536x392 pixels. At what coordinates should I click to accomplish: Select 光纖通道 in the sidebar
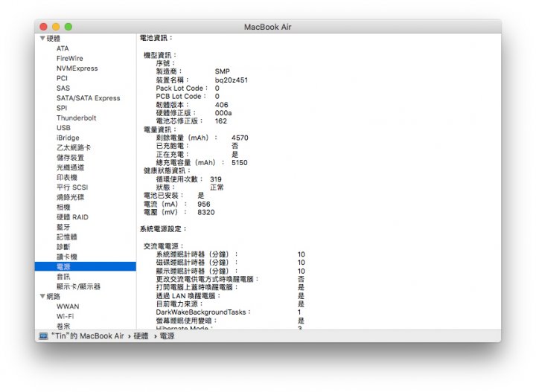click(x=70, y=167)
